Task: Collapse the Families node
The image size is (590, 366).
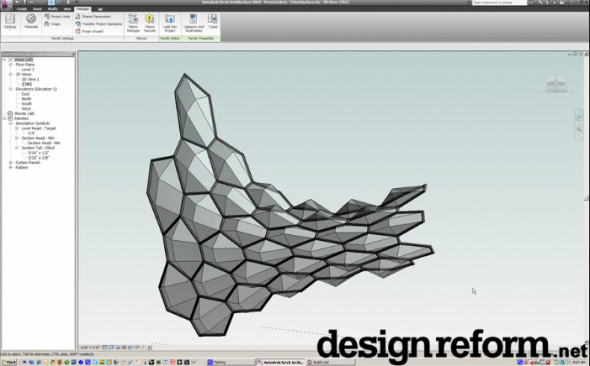Action: coord(5,118)
